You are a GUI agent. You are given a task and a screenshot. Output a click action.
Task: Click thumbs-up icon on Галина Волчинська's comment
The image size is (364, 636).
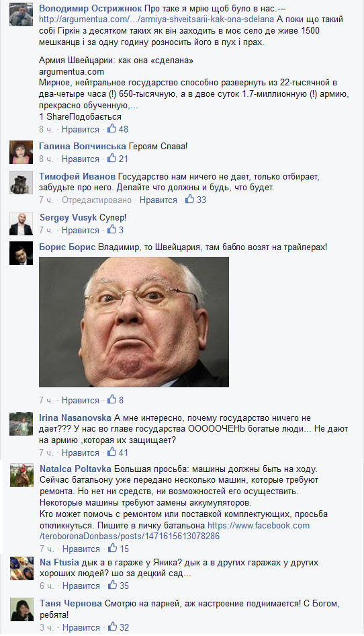[x=112, y=159]
